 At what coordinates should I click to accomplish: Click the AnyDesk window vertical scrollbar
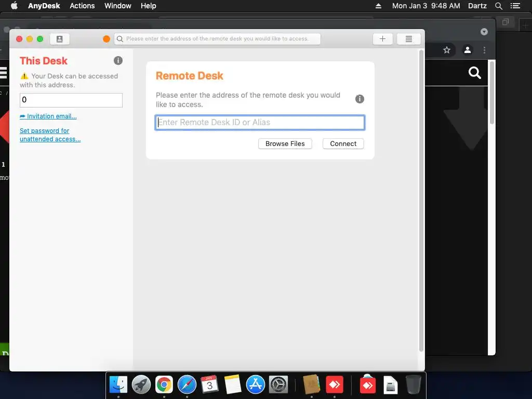click(421, 200)
